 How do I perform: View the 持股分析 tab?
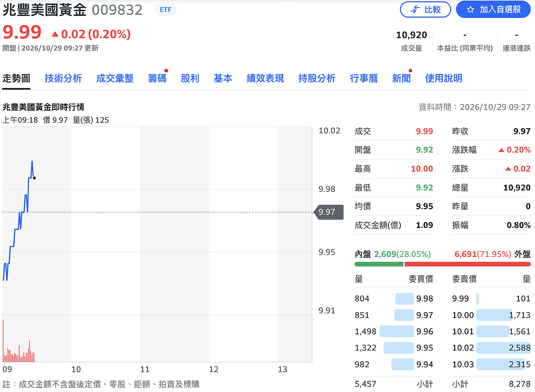click(x=317, y=78)
